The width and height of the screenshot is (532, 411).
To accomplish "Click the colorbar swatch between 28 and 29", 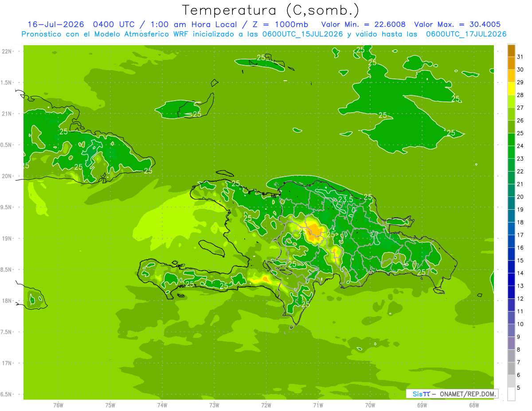I will click(511, 89).
